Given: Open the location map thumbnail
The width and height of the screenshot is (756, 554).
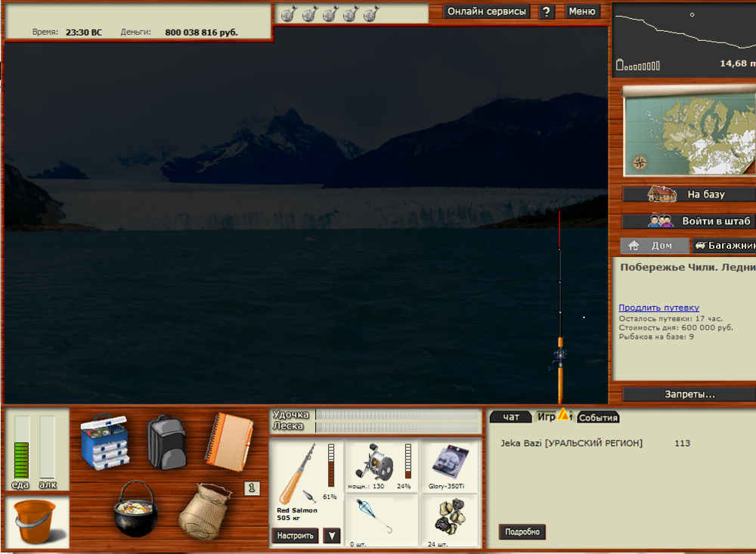Looking at the screenshot, I should click(688, 132).
